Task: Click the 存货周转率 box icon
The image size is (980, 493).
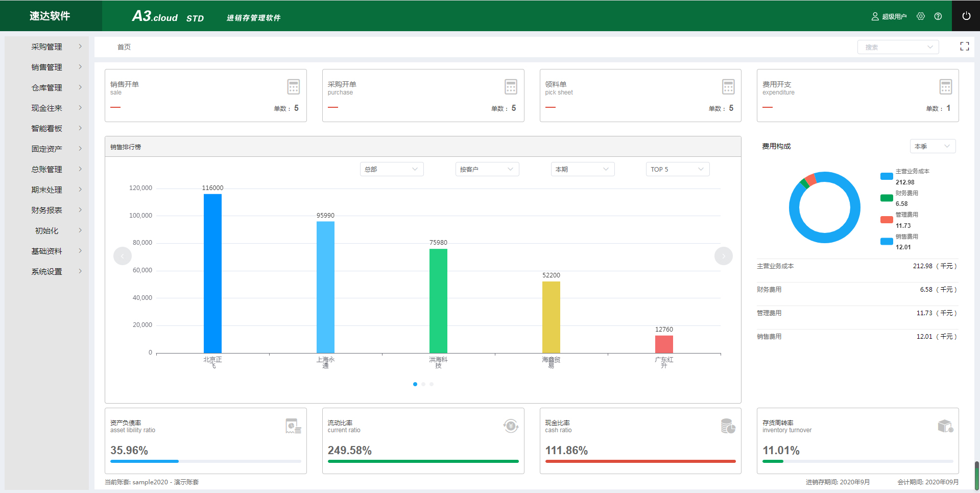Action: (x=945, y=426)
